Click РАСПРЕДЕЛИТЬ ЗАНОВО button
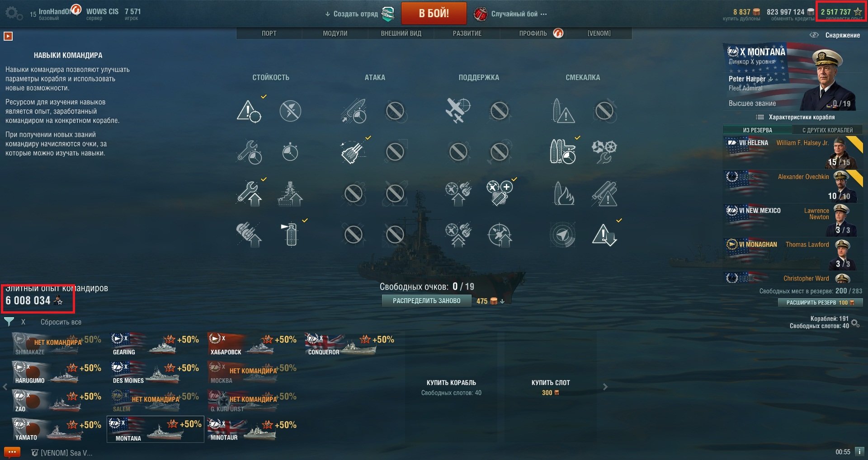This screenshot has height=460, width=868. click(x=426, y=301)
